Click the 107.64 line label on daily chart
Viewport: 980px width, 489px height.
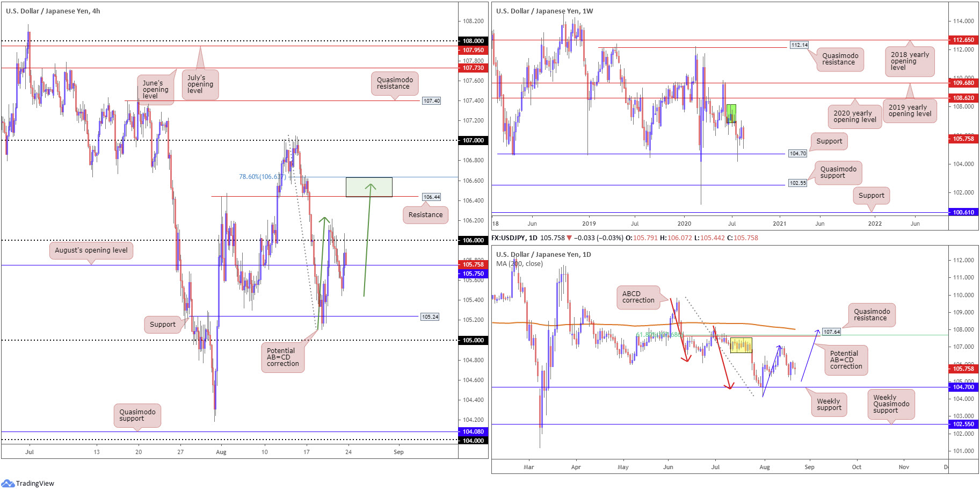coord(831,332)
